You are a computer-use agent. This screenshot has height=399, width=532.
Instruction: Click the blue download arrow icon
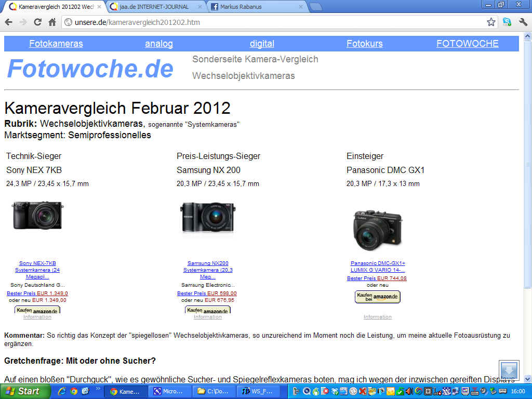[x=509, y=370]
